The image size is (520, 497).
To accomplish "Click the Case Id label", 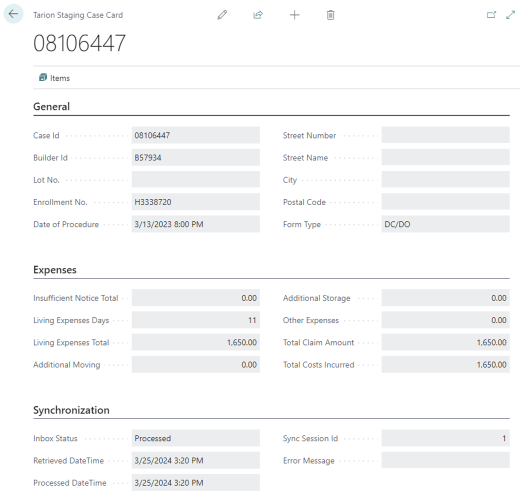I will point(46,135).
